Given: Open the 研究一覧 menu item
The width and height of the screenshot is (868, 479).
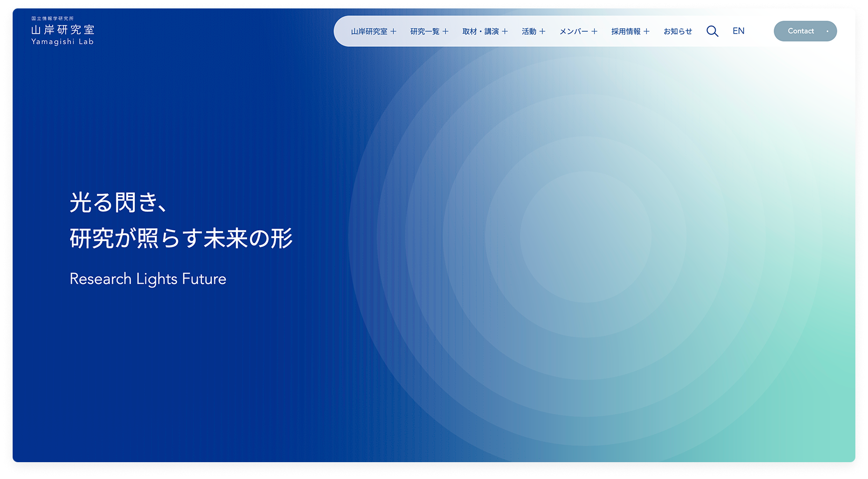Looking at the screenshot, I should click(x=425, y=32).
